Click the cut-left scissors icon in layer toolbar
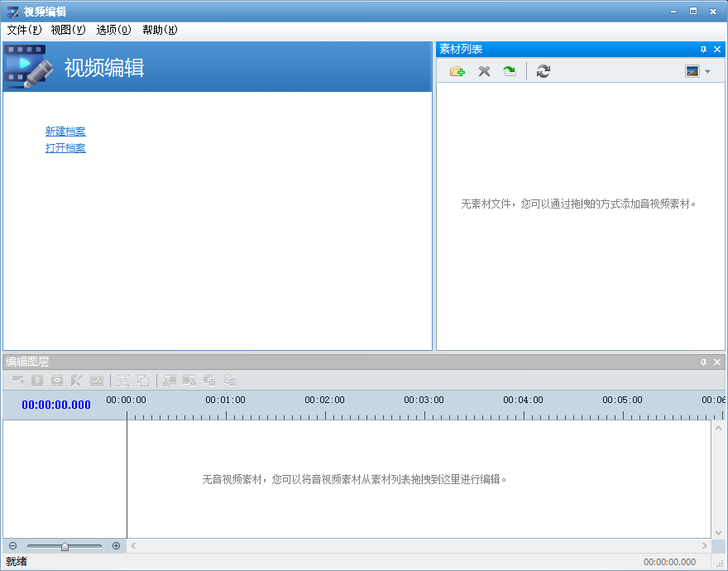 [x=170, y=381]
